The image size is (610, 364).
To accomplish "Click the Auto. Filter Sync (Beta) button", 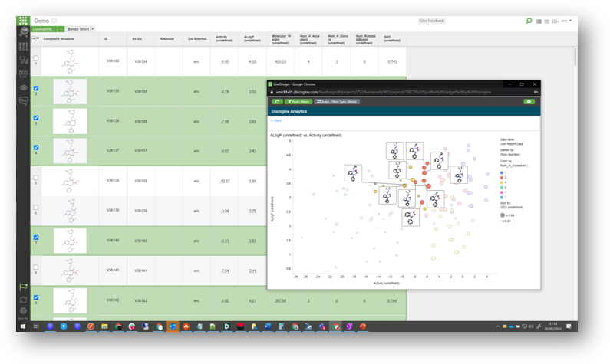I will point(337,102).
